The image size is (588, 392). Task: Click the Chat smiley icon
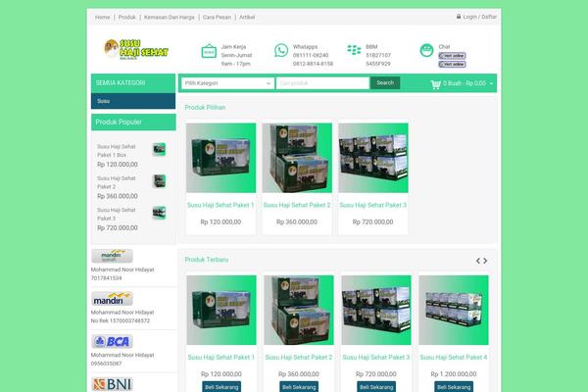click(x=426, y=50)
